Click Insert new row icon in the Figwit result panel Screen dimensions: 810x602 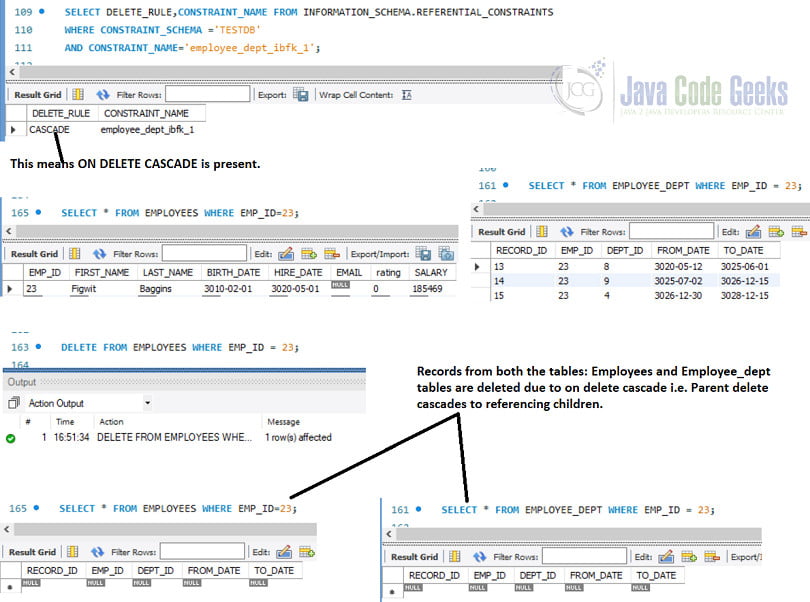click(309, 254)
